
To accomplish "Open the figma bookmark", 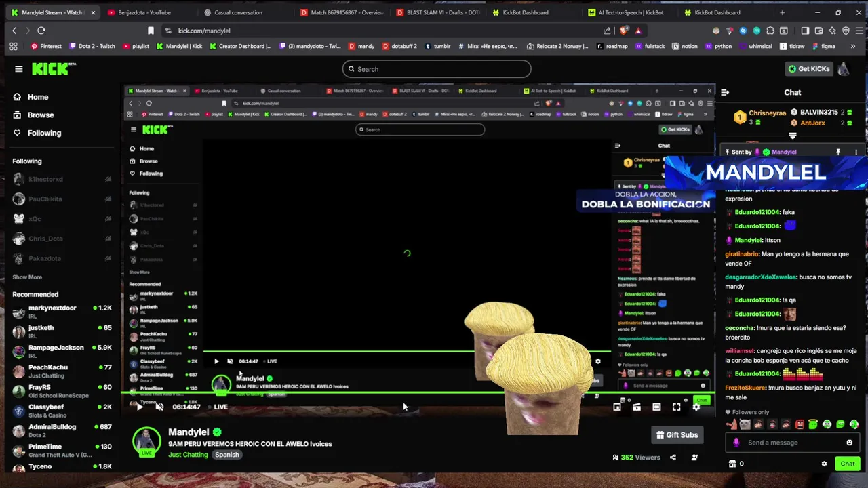I will click(x=823, y=47).
